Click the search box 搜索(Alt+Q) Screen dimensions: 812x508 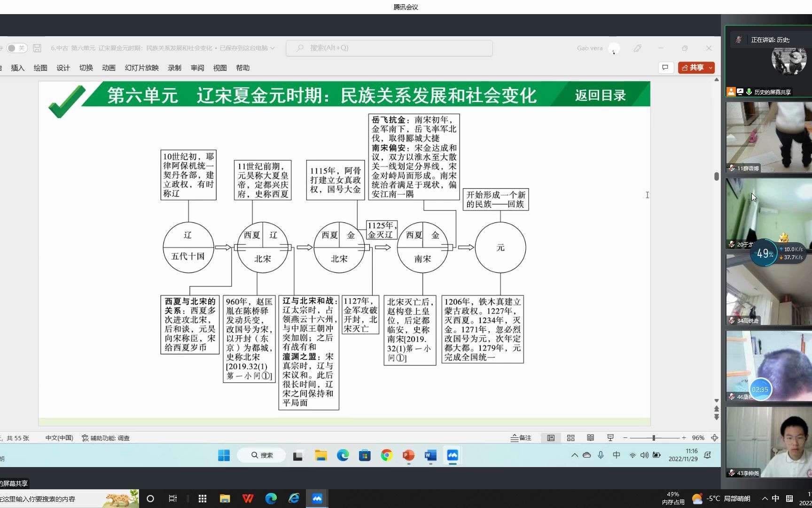pyautogui.click(x=389, y=48)
